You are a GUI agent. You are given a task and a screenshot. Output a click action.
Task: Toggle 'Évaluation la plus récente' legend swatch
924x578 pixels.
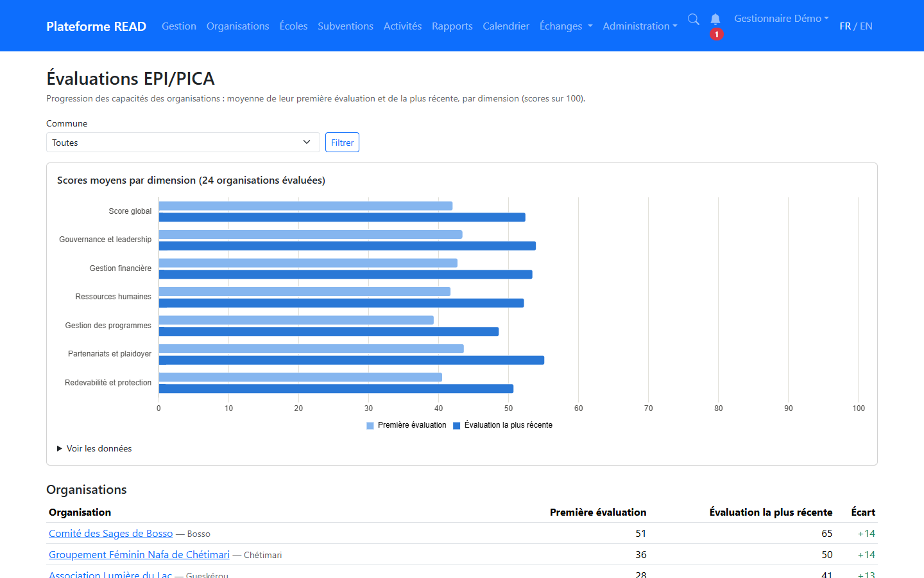coord(457,426)
